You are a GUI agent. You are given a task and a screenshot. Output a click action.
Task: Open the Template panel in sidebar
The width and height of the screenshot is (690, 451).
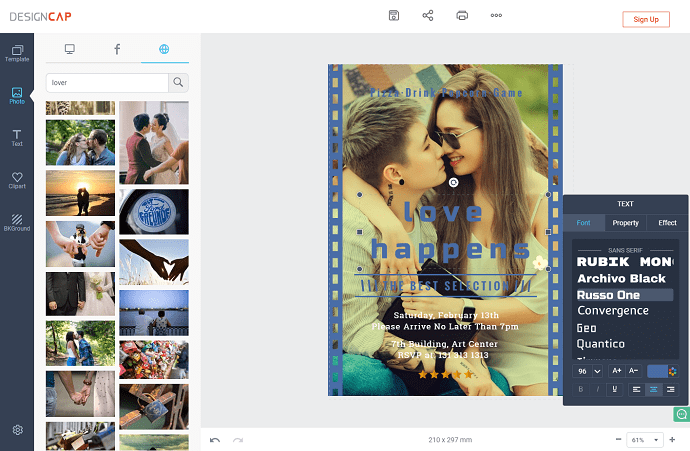point(17,53)
